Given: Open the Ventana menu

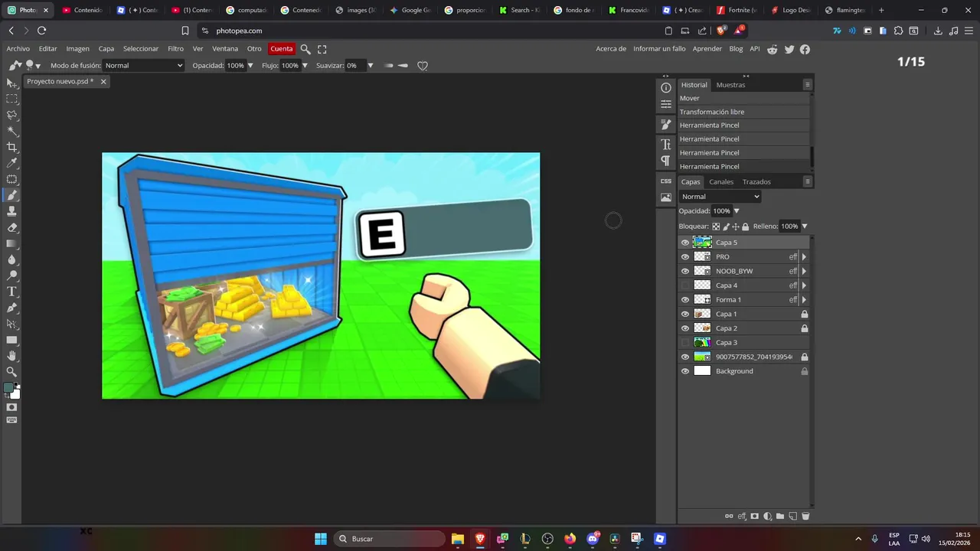Looking at the screenshot, I should click(x=225, y=49).
